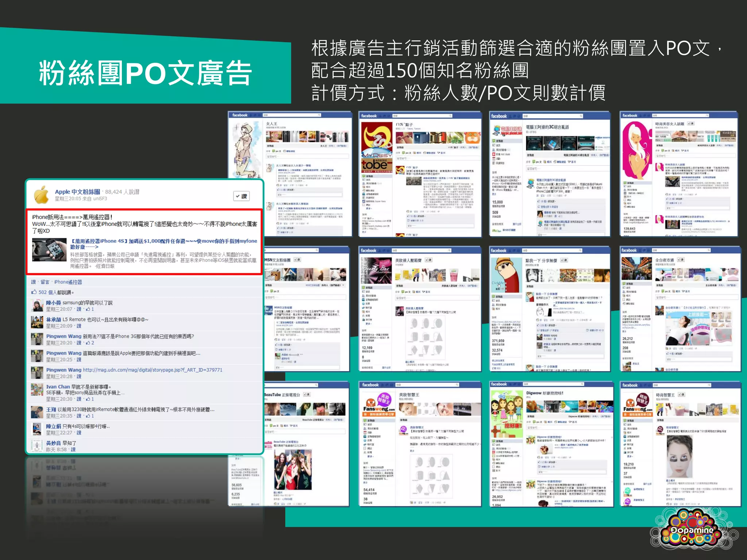Open the mag.udn.com link in Pingwen Wang comment

click(152, 370)
